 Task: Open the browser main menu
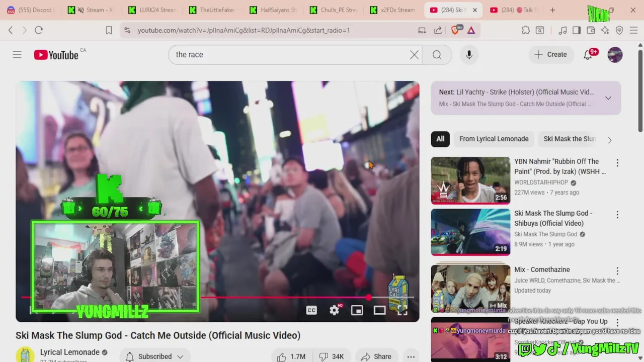tap(633, 30)
